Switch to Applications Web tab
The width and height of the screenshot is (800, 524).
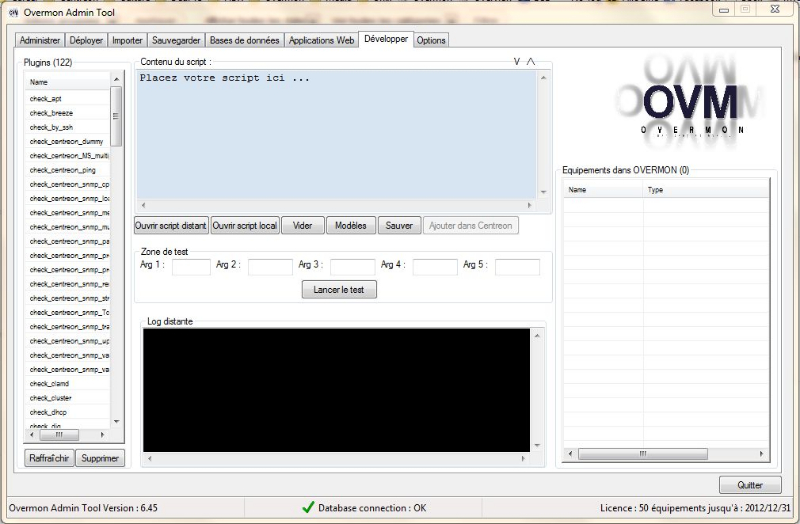pyautogui.click(x=321, y=40)
